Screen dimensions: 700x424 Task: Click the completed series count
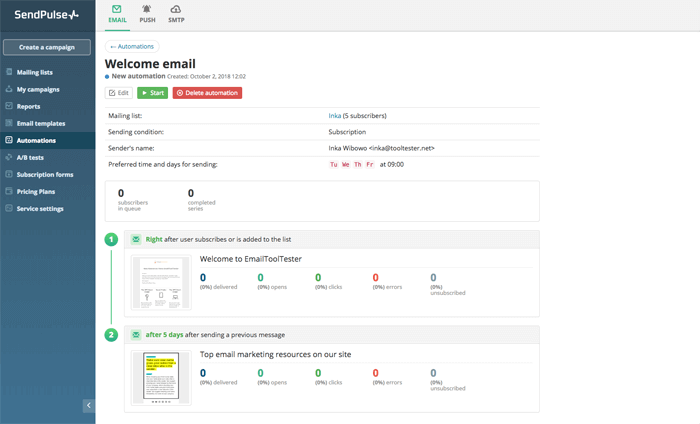click(x=191, y=193)
